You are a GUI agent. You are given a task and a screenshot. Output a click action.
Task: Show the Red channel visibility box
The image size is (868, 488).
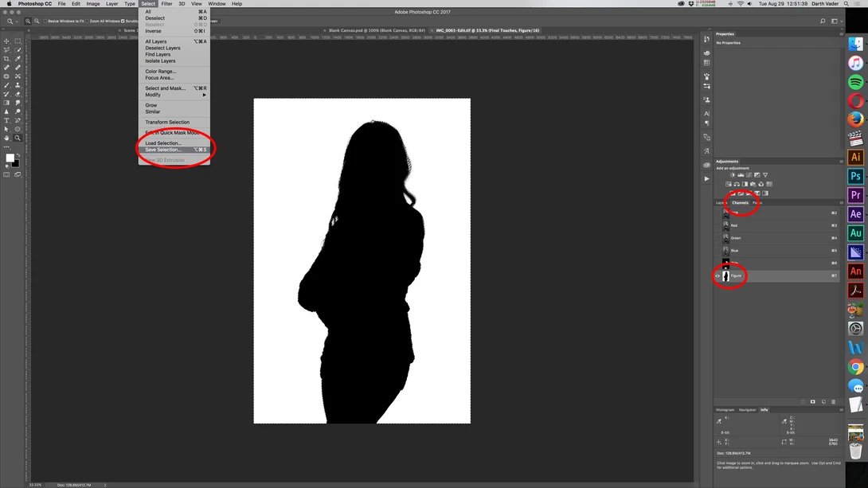(x=718, y=225)
